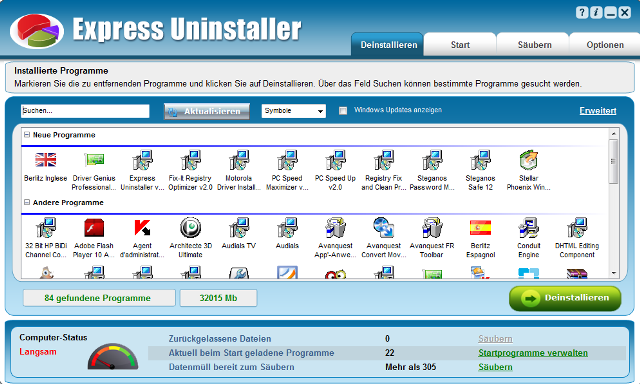Select Audials TV icon
This screenshot has width=640, height=384.
tap(239, 228)
